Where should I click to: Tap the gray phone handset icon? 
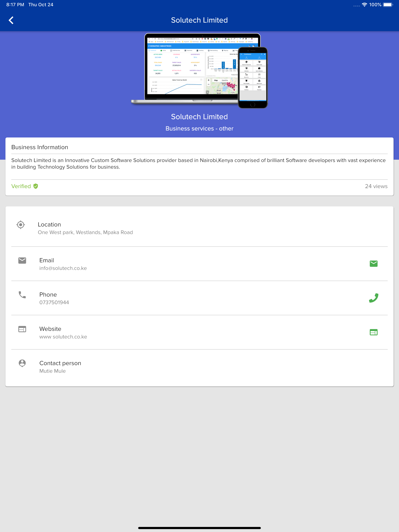click(x=22, y=295)
